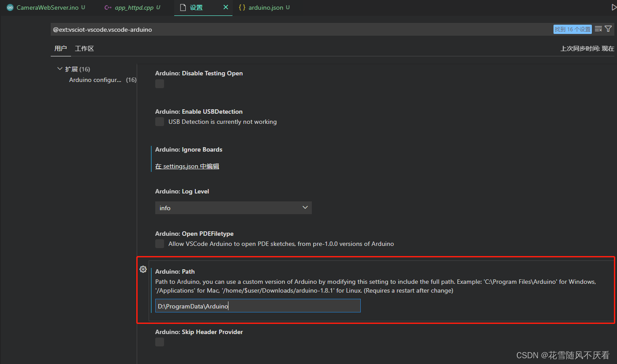This screenshot has height=364, width=617.
Task: Click the page icon on the 设置 tab
Action: click(x=183, y=7)
